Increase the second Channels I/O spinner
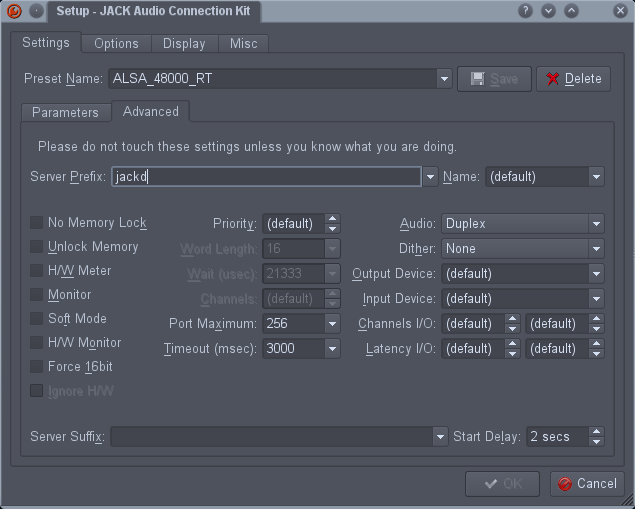The height and width of the screenshot is (509, 635). 596,319
